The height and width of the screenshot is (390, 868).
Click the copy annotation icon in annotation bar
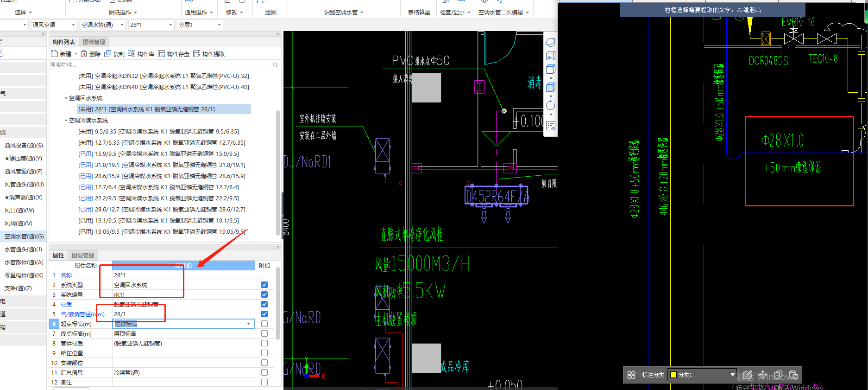(x=778, y=375)
